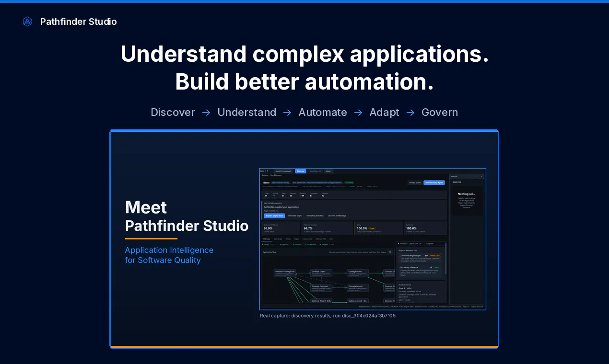The image size is (609, 364).
Task: Switch to the Components tab
Action: [x=307, y=239]
